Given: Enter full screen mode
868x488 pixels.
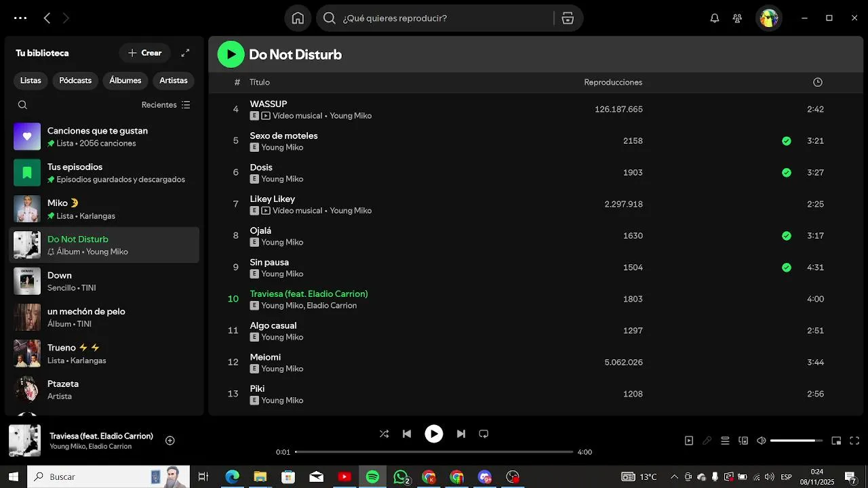Looking at the screenshot, I should 854,441.
